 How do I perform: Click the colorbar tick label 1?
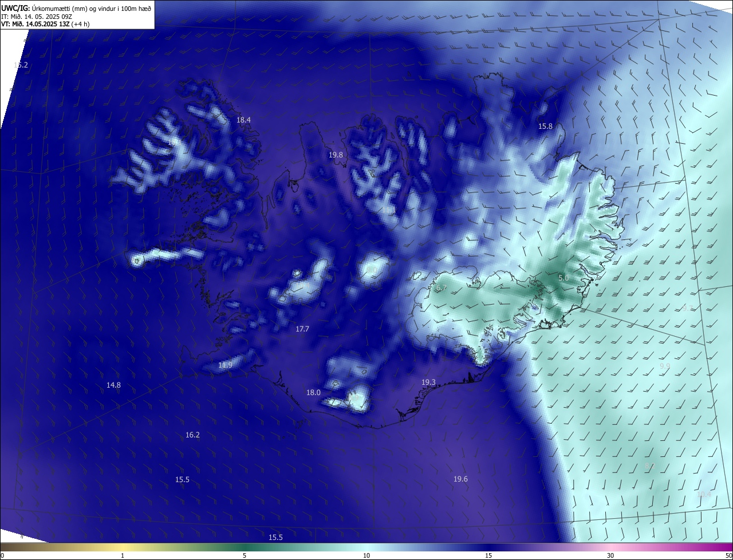(123, 555)
